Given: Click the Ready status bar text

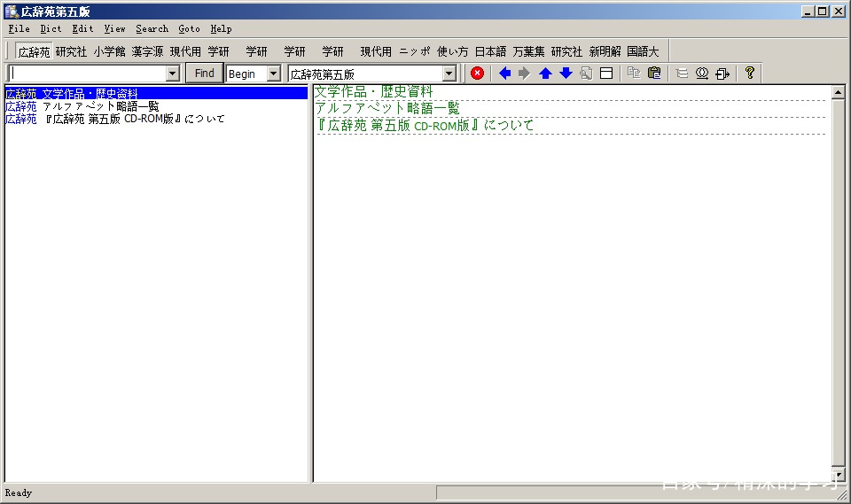Looking at the screenshot, I should coord(19,492).
